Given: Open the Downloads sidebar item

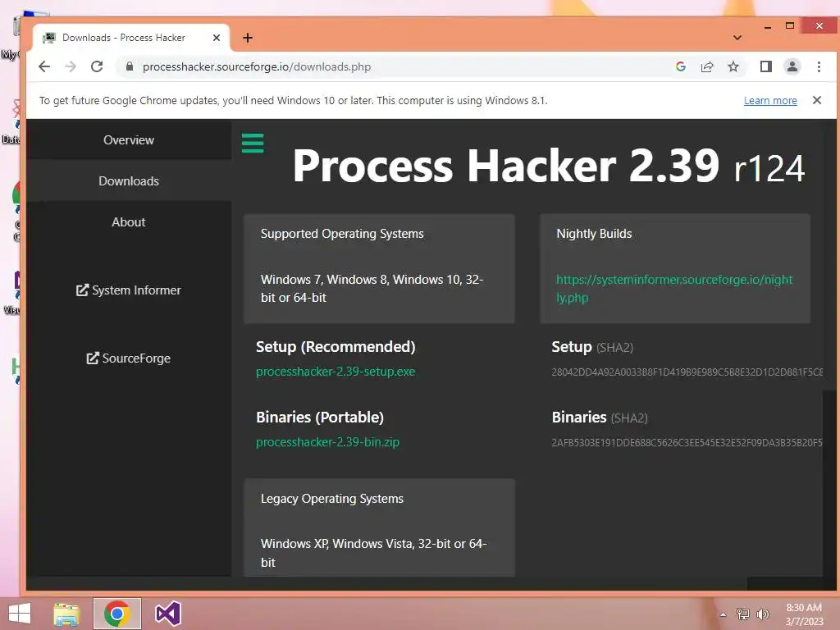Looking at the screenshot, I should [129, 181].
